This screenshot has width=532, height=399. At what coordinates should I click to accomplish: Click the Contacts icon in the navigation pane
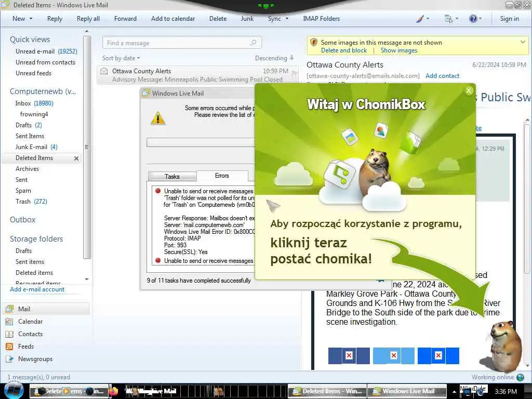pos(9,334)
